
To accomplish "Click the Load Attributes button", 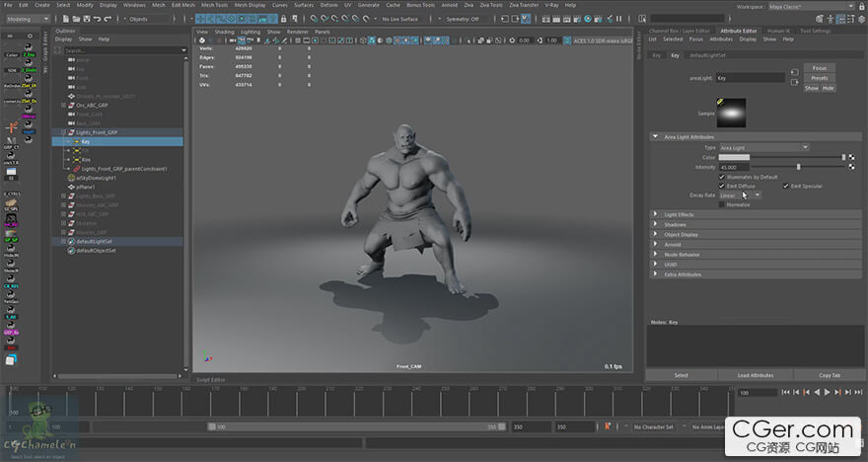I will tap(756, 375).
